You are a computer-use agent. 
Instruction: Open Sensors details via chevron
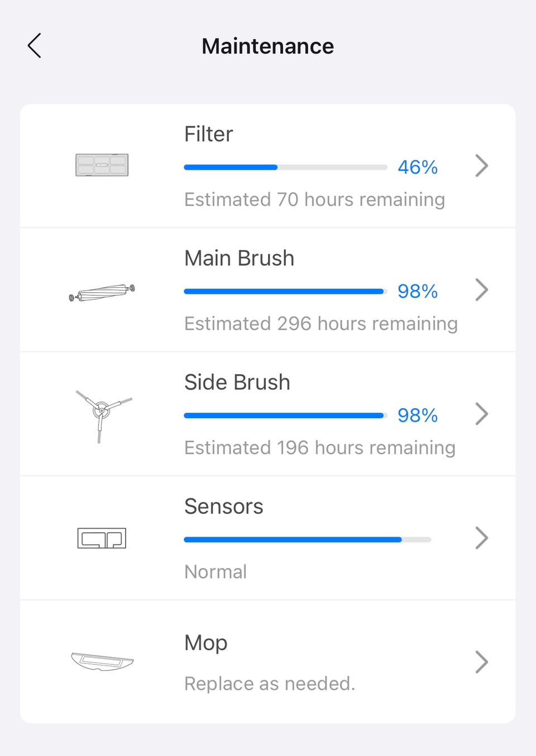click(481, 538)
